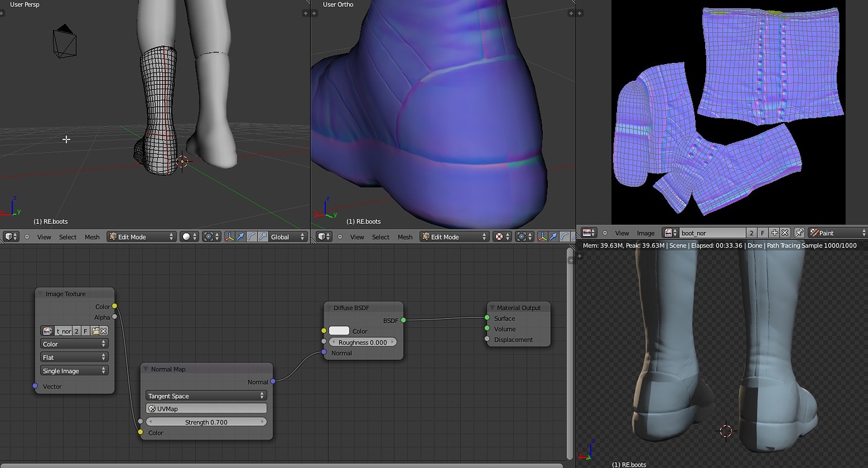This screenshot has width=868, height=468.
Task: Open Diffuse BSDF white color swatch
Action: pyautogui.click(x=339, y=331)
